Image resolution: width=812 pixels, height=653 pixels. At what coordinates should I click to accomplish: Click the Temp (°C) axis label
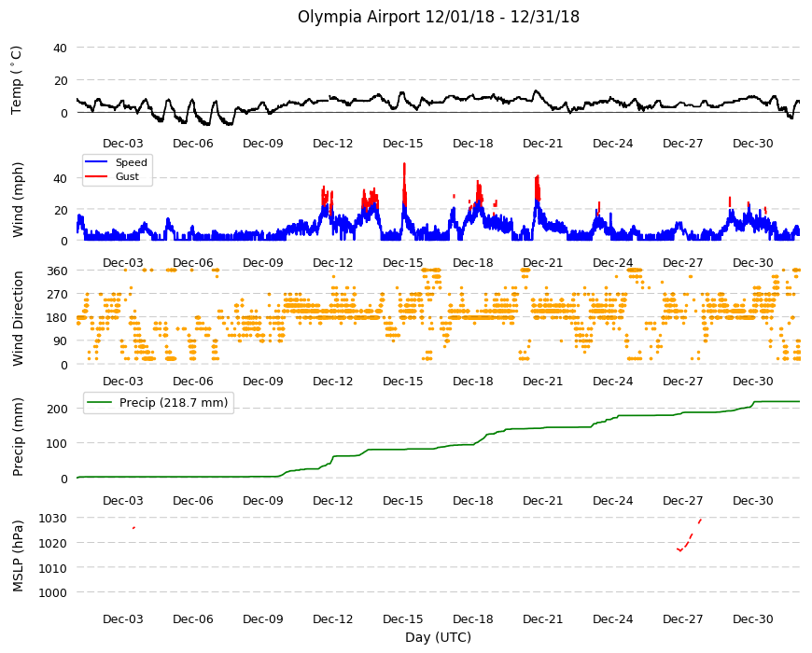pyautogui.click(x=17, y=80)
